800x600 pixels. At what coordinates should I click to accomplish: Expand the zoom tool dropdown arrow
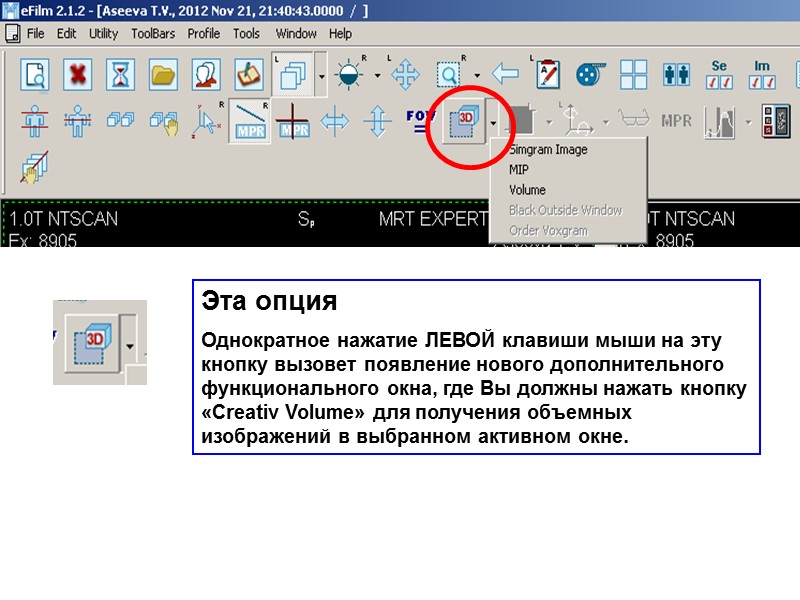477,76
